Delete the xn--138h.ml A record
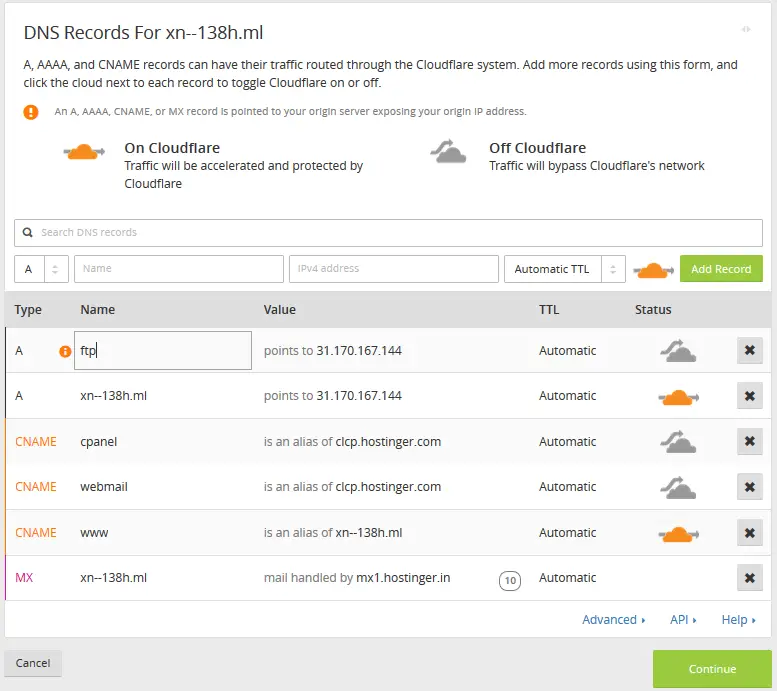The image size is (777, 691). (x=750, y=396)
